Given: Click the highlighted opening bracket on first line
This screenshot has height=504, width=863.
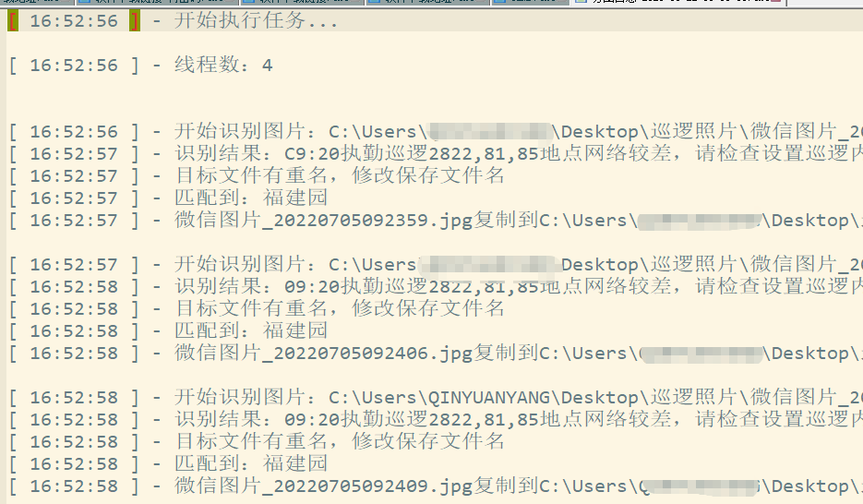Looking at the screenshot, I should [13, 21].
